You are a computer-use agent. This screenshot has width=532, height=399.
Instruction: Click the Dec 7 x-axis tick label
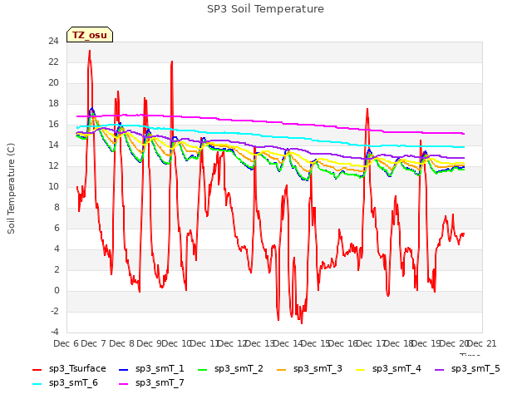(x=94, y=343)
